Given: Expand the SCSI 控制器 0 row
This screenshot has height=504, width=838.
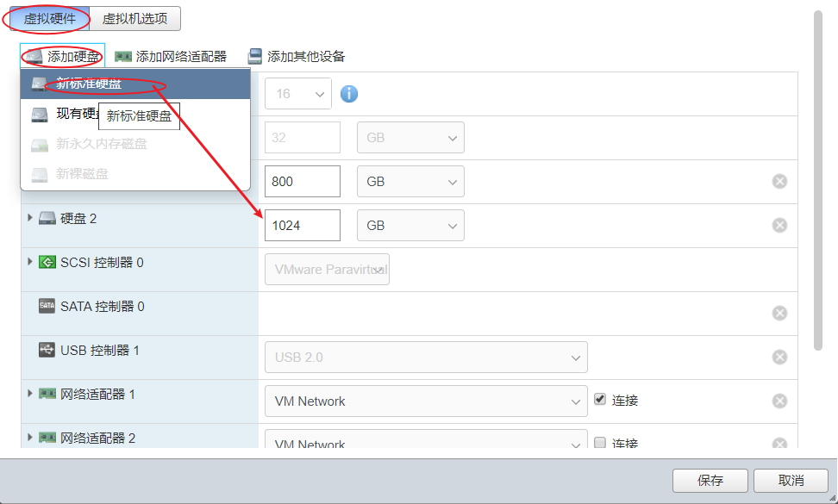Looking at the screenshot, I should (x=30, y=262).
